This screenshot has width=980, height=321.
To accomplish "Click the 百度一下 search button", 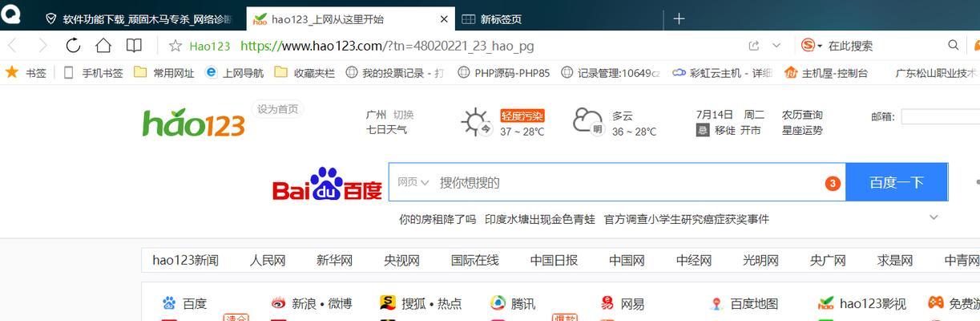I will pyautogui.click(x=897, y=182).
